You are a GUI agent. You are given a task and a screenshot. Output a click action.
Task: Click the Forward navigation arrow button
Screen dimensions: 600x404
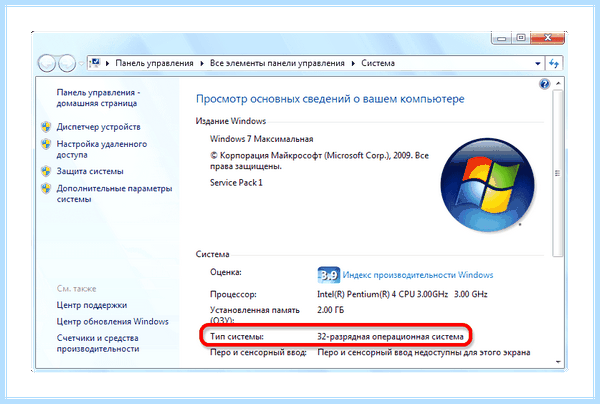(x=67, y=63)
